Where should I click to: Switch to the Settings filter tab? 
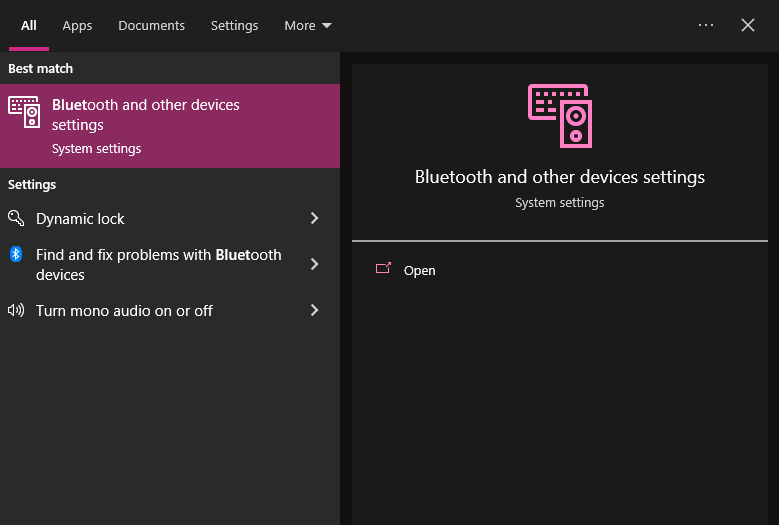(234, 26)
